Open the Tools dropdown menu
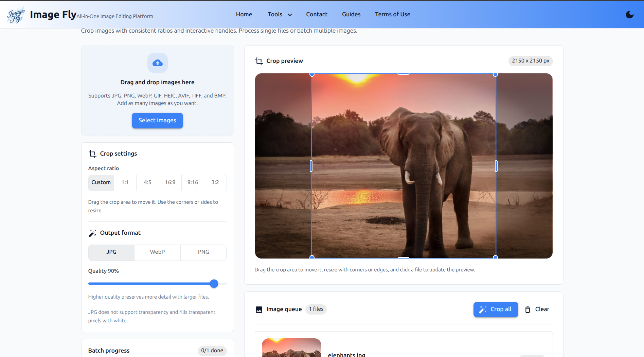Screen dimensions: 644x357 [279, 14]
